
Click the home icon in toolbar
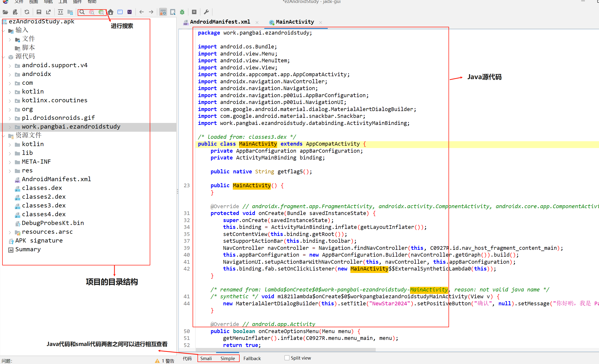(111, 12)
